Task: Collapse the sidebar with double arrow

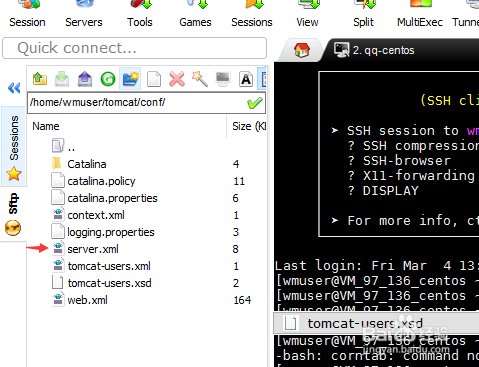Action: coord(14,88)
